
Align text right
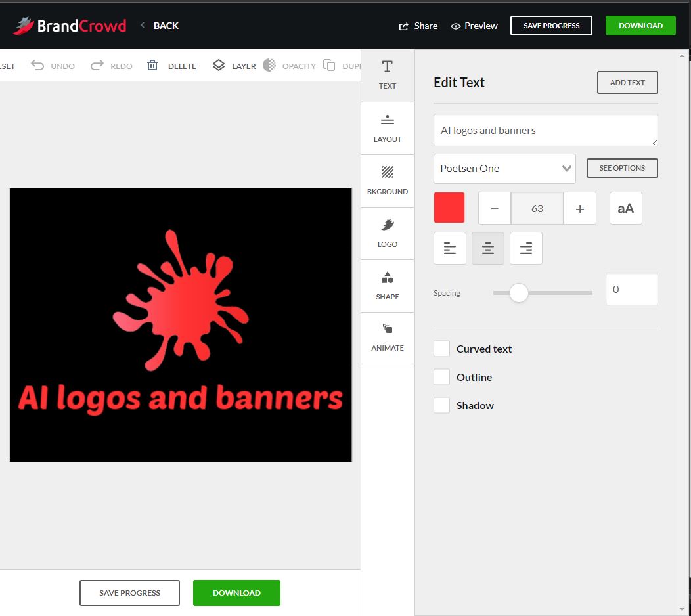[x=525, y=248]
